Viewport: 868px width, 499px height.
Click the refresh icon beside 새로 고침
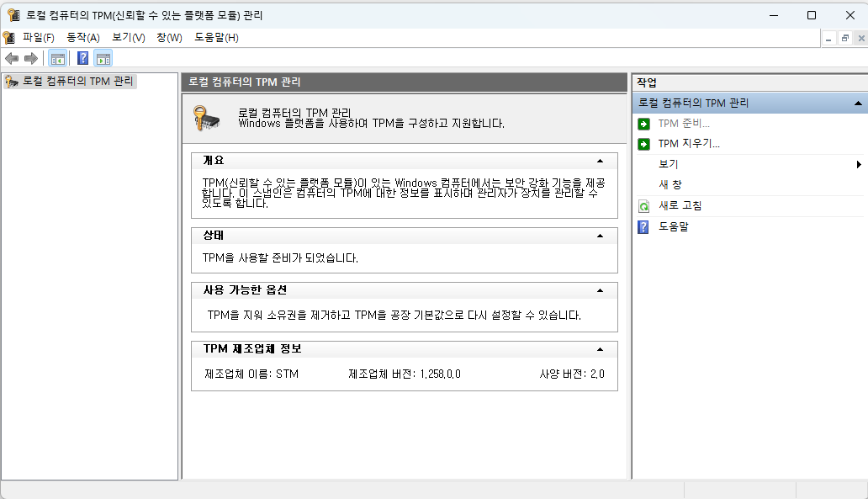(643, 206)
